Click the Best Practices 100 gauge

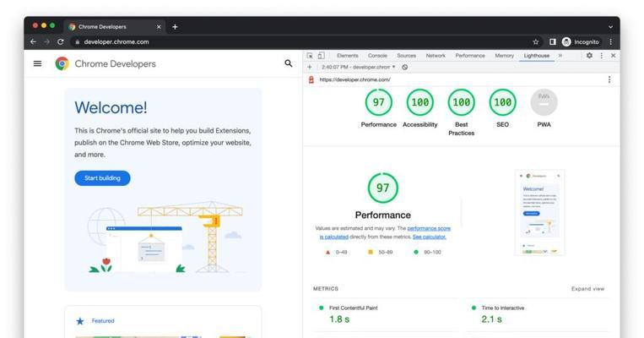pyautogui.click(x=461, y=102)
